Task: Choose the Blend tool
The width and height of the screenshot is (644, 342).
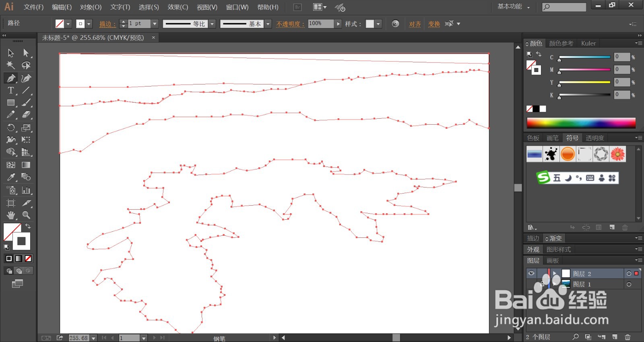Action: pyautogui.click(x=26, y=177)
